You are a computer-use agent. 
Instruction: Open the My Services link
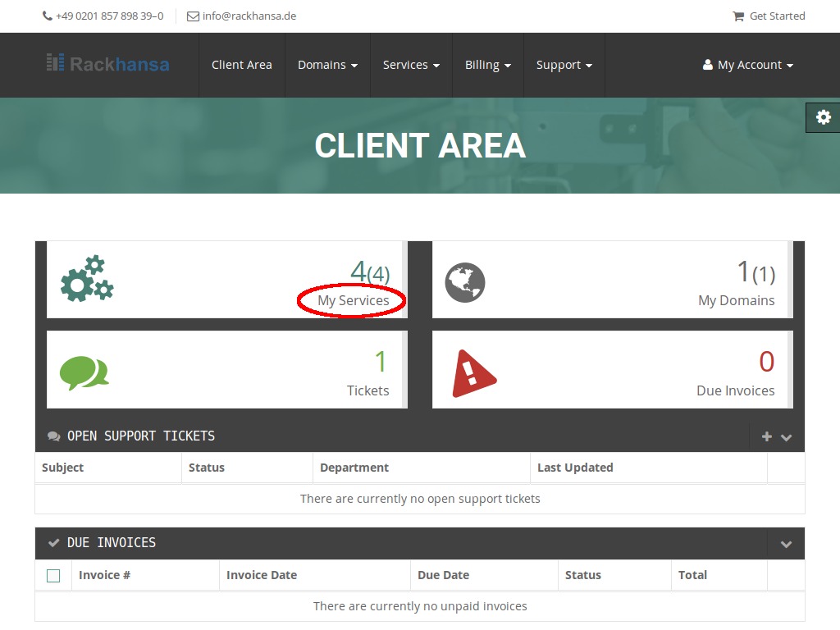point(353,300)
